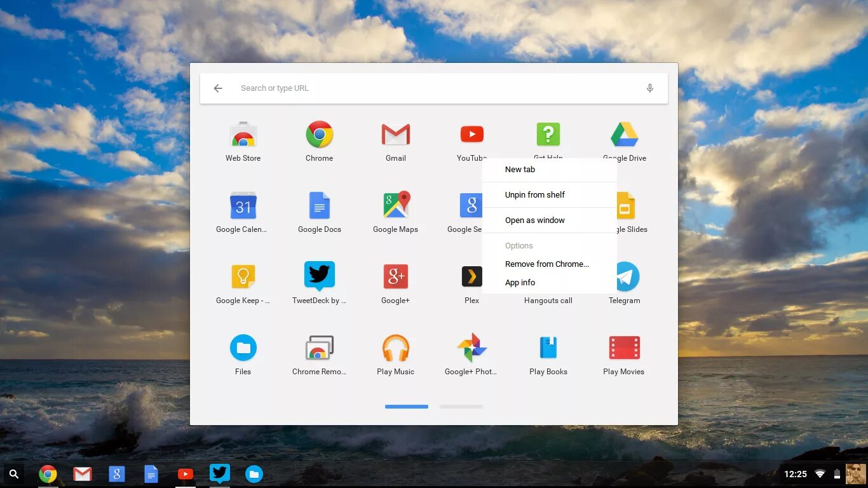Launch Play Movies
The image size is (868, 488).
pyautogui.click(x=624, y=348)
